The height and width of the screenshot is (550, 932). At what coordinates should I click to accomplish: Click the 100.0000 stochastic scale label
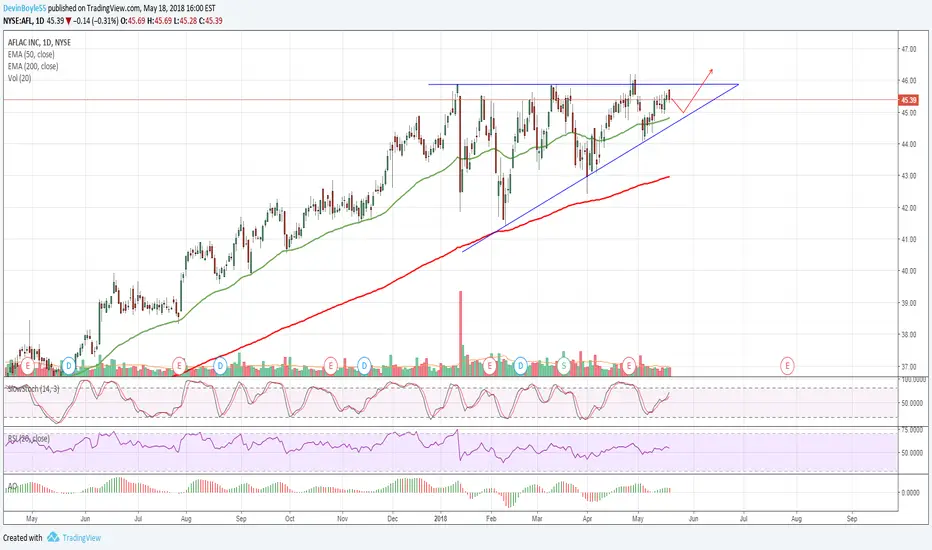click(913, 379)
